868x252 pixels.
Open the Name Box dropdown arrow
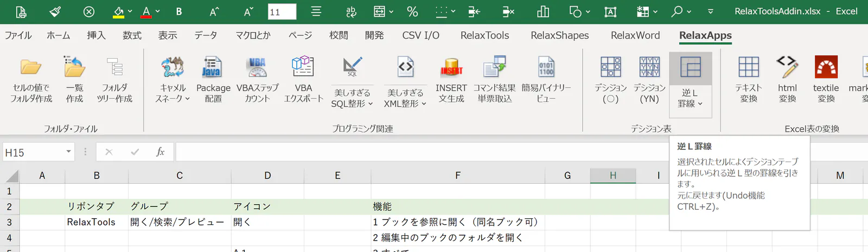coord(68,152)
